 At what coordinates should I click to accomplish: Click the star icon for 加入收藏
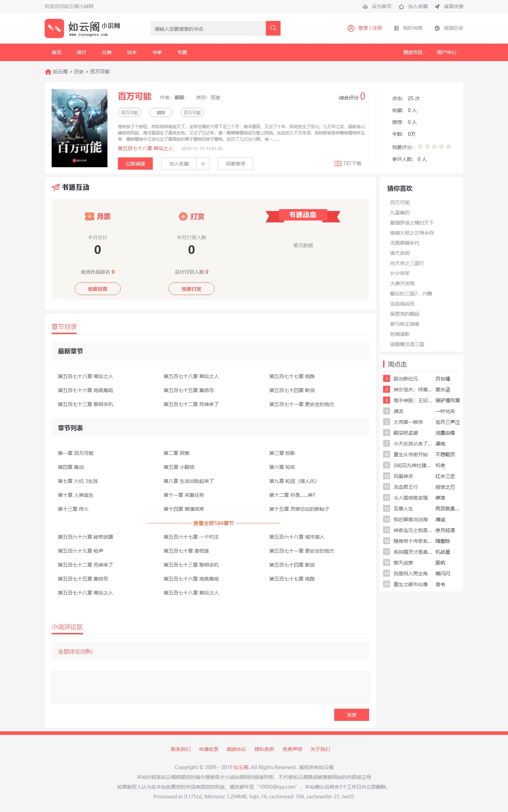(402, 7)
